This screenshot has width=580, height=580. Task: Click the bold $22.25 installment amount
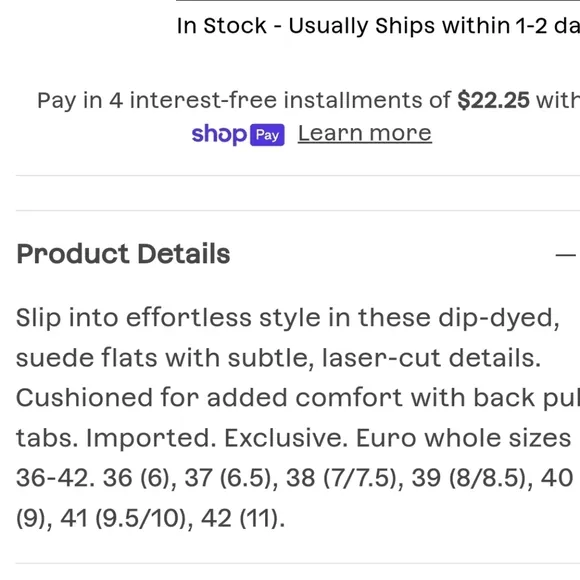tap(493, 100)
